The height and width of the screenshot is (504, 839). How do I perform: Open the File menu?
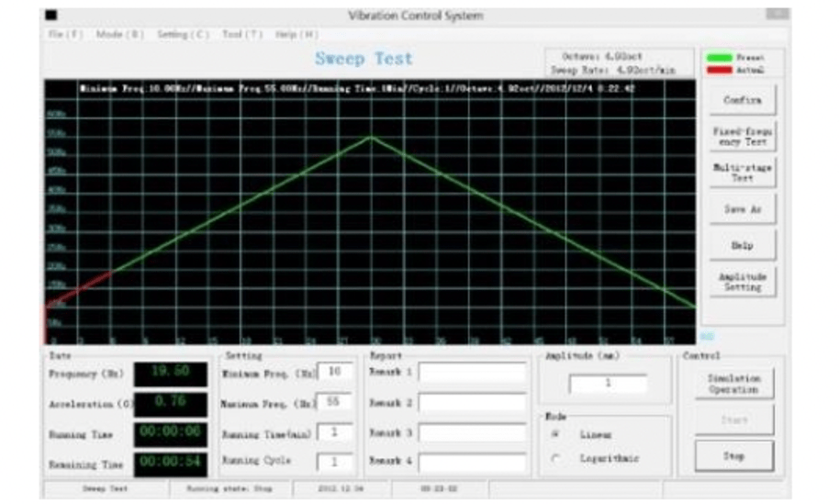[63, 34]
